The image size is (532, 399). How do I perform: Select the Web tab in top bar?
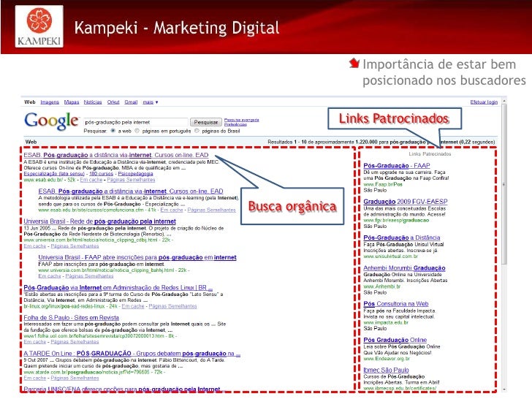[30, 102]
